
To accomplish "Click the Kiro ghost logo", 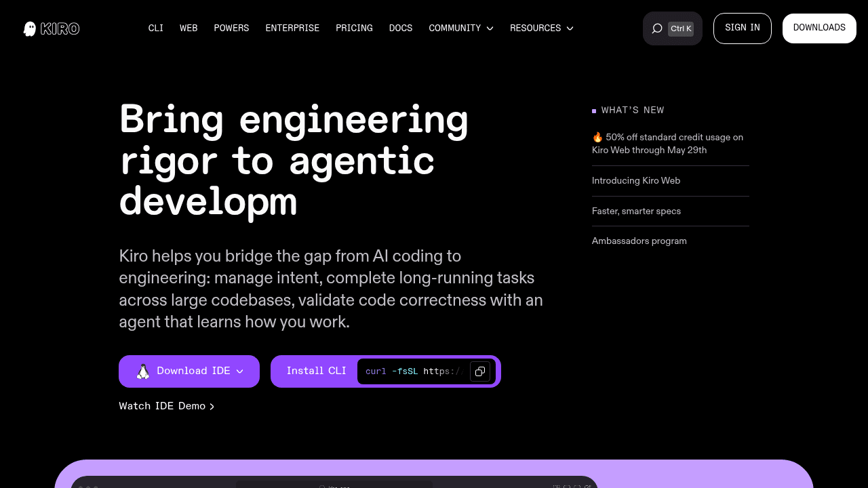I will (x=52, y=28).
